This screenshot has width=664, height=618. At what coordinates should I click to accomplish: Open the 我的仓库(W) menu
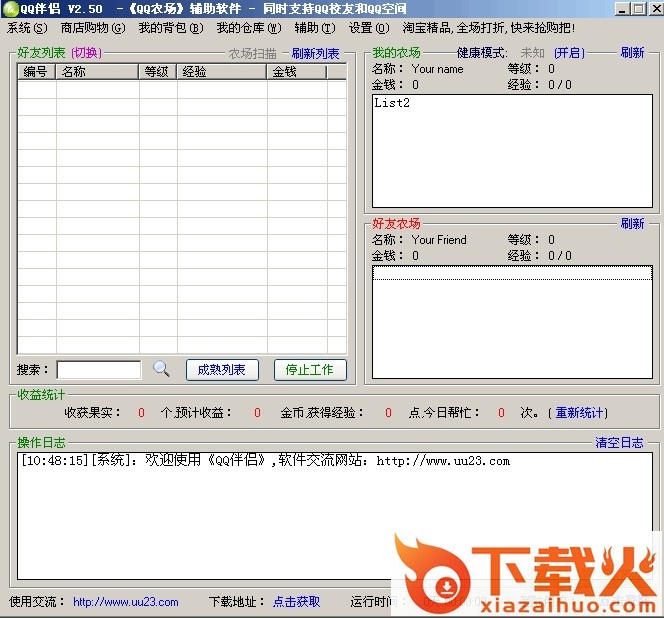pos(249,28)
